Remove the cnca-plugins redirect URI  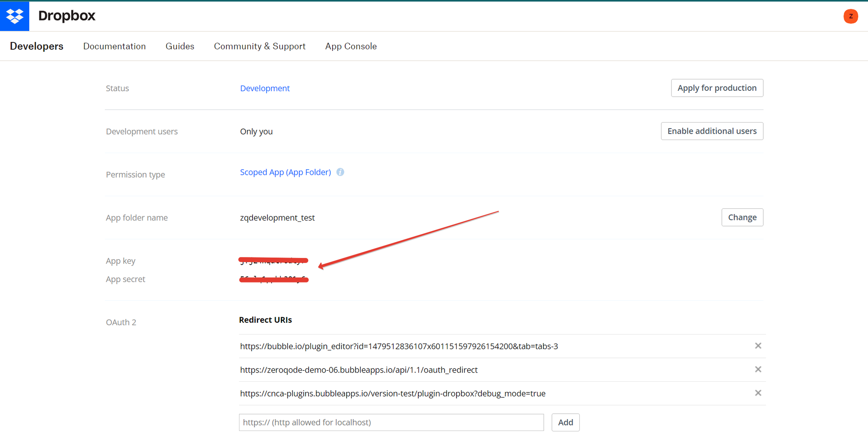click(758, 393)
